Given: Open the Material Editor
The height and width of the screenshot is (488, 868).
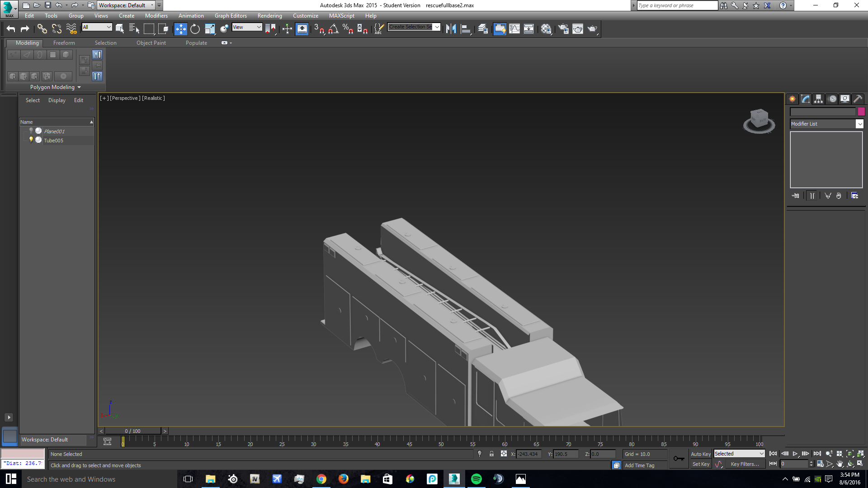Looking at the screenshot, I should click(546, 29).
